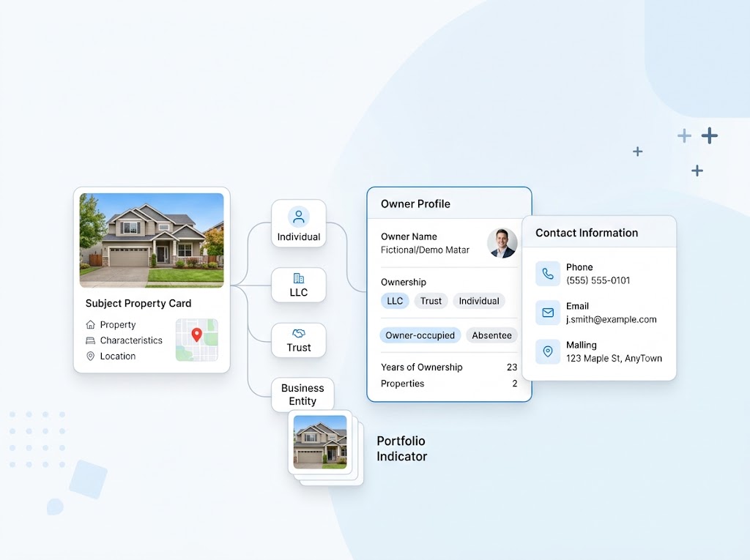Click the address 123 Maple St, AnyTown
The height and width of the screenshot is (560, 750).
click(615, 358)
